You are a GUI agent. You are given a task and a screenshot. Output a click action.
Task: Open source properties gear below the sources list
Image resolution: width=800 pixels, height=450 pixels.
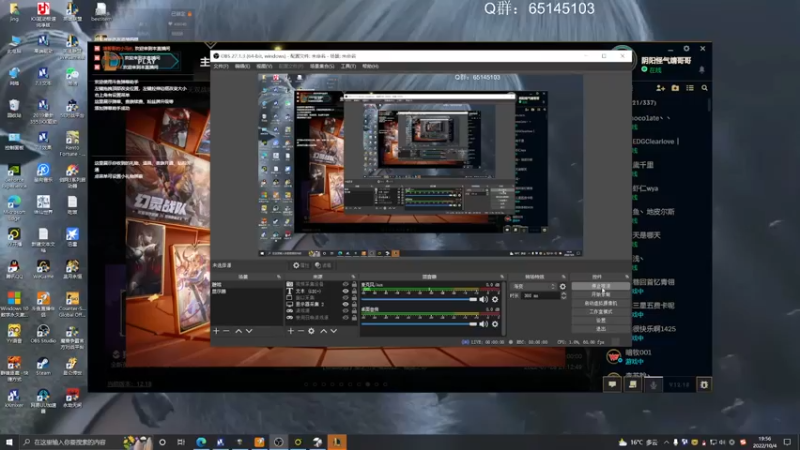[311, 331]
